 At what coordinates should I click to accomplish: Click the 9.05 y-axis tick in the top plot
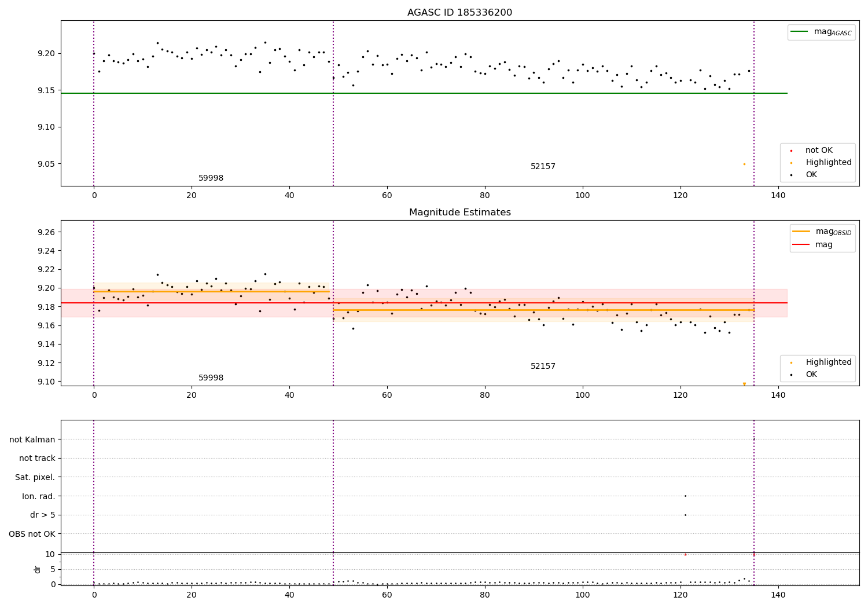coord(47,164)
